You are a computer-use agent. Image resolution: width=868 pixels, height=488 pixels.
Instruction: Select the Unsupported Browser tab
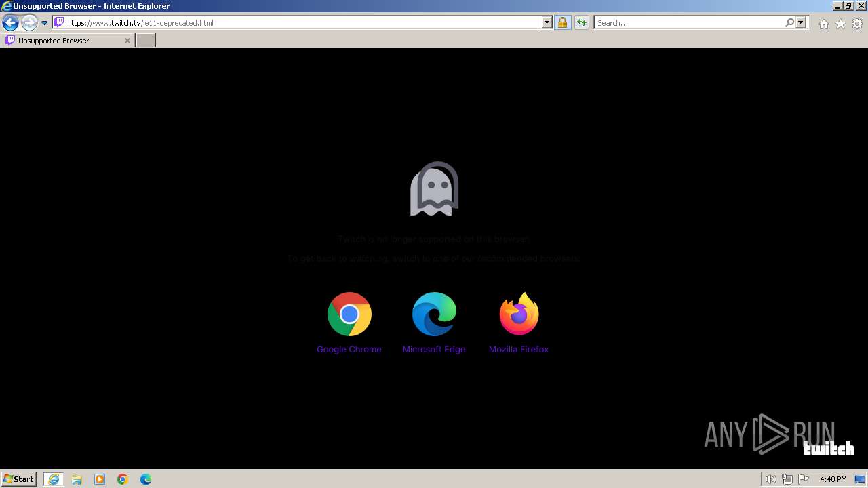[x=68, y=41]
